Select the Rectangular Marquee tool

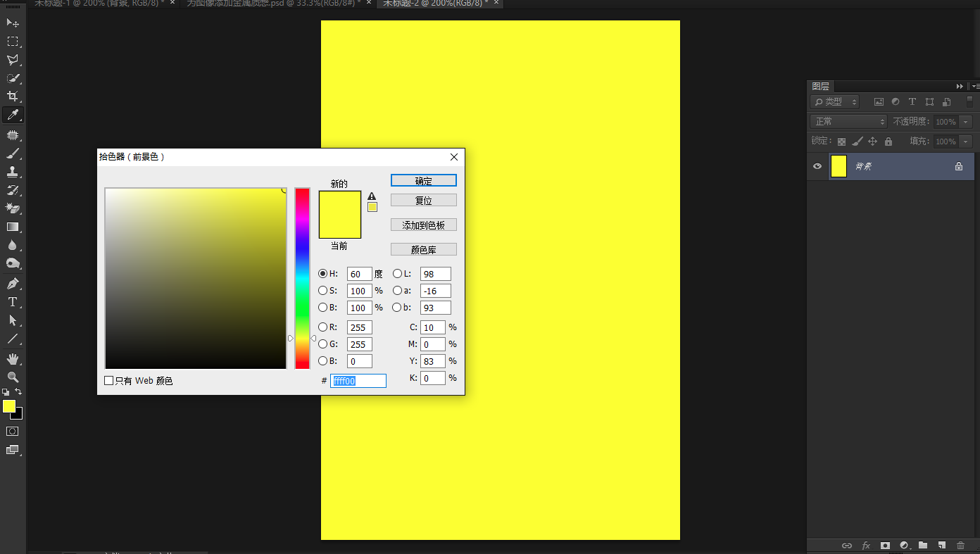click(13, 42)
